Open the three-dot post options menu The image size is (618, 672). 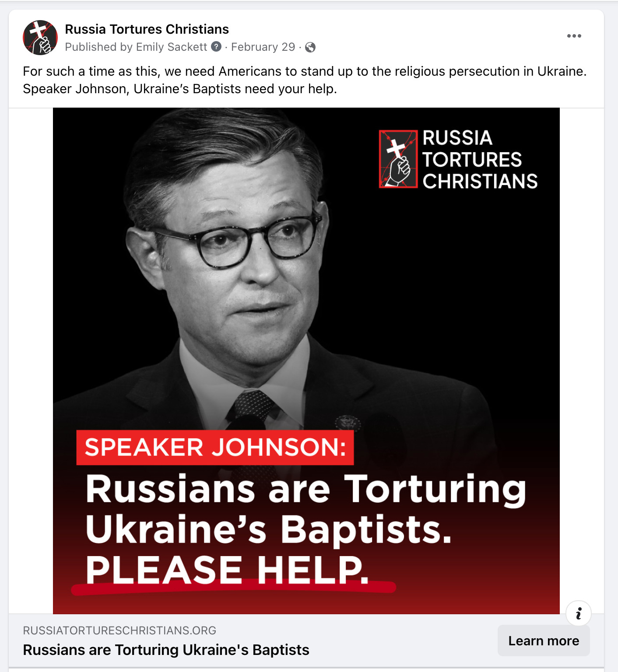click(x=574, y=36)
